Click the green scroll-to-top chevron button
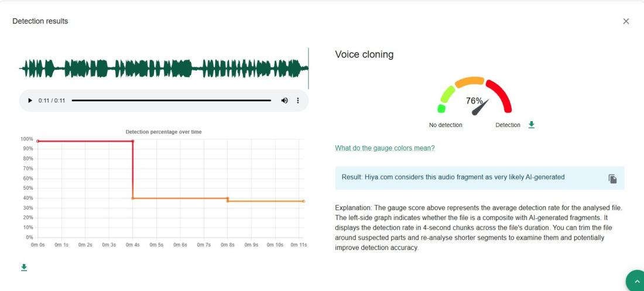This screenshot has width=644, height=291. 636,282
